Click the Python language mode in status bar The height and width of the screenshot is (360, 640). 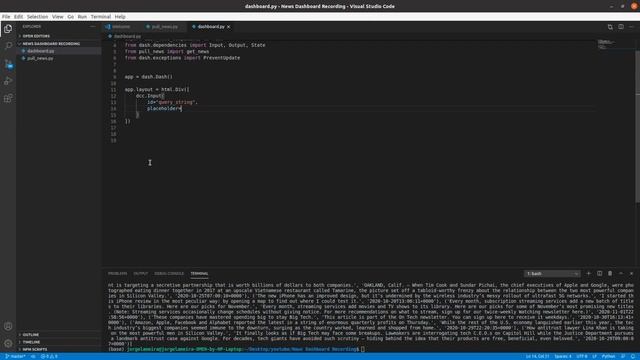pyautogui.click(x=608, y=356)
